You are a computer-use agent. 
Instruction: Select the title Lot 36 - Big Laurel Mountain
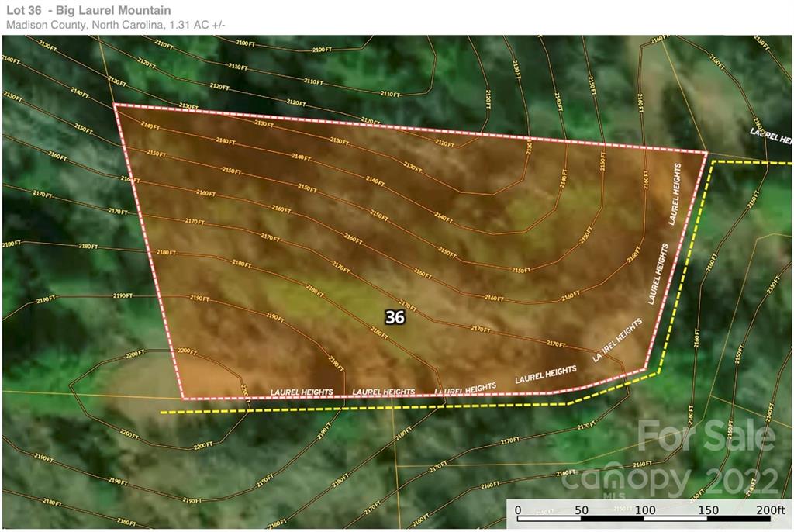[88, 11]
